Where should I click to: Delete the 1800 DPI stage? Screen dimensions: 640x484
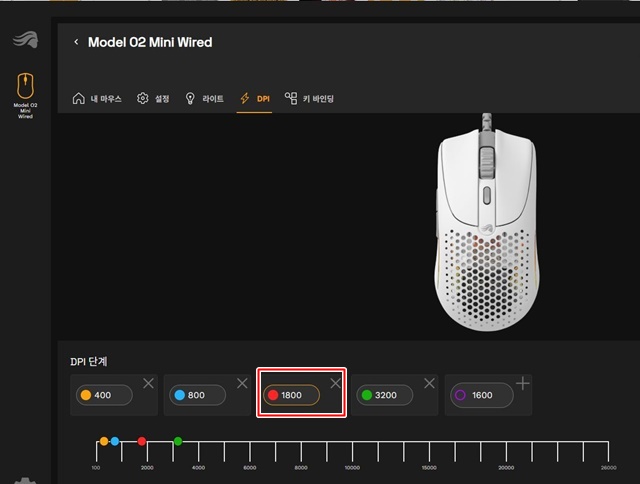coord(336,383)
